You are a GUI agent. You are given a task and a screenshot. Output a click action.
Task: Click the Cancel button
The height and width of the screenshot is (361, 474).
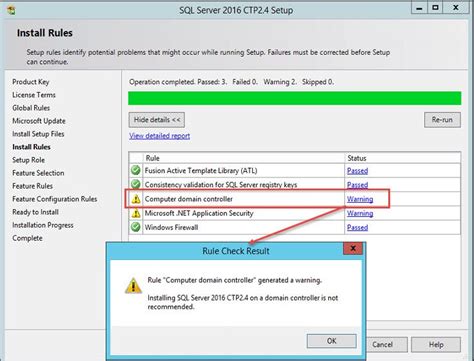tap(382, 344)
